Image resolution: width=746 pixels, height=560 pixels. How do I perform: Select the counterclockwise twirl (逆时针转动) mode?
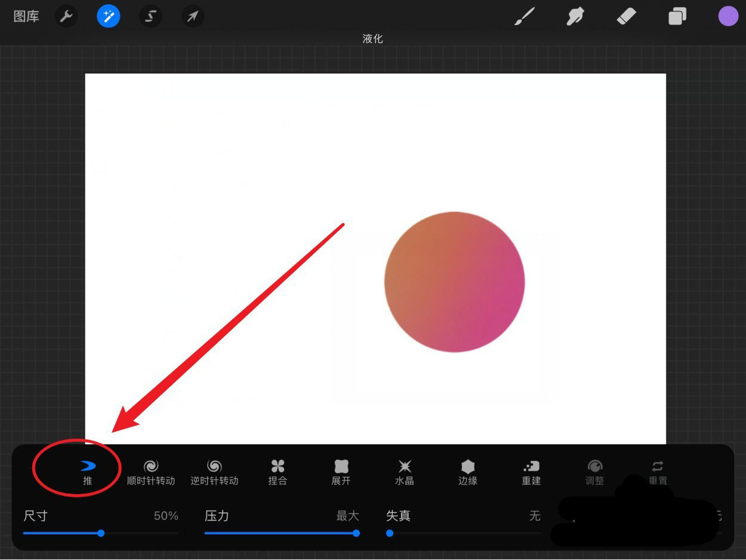point(214,472)
